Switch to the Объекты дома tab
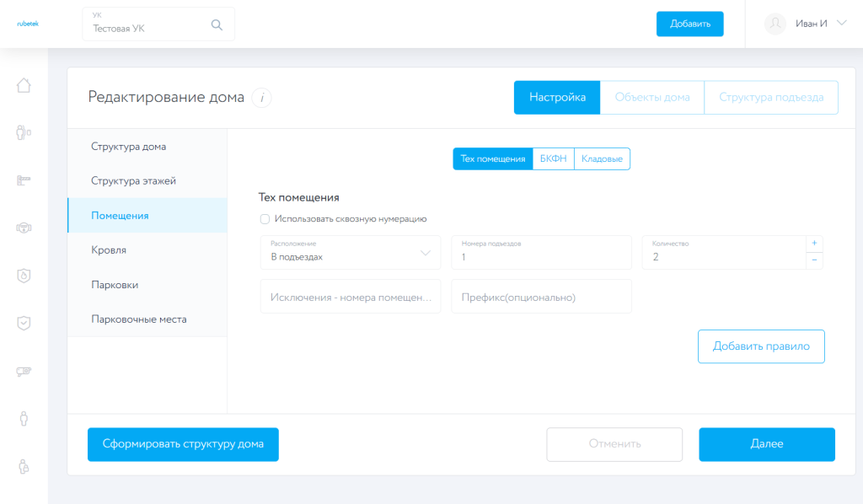 [651, 97]
